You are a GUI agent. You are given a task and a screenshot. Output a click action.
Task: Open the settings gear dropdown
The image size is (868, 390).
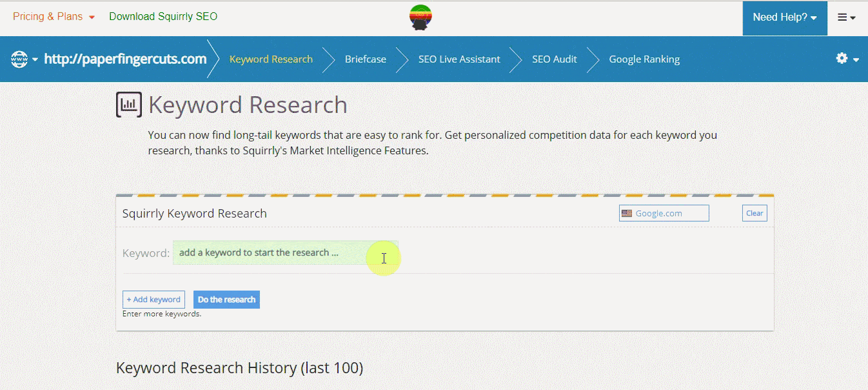pos(847,59)
